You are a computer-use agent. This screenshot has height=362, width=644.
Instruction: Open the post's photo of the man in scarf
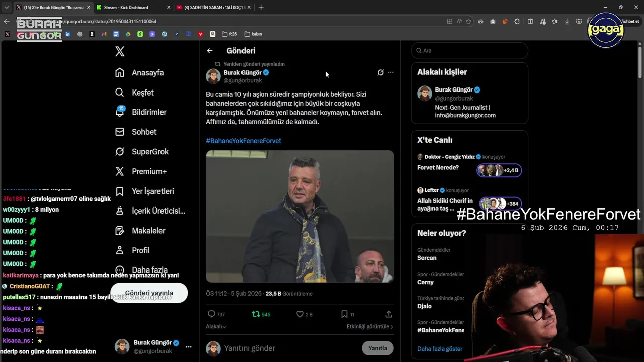[x=300, y=216]
